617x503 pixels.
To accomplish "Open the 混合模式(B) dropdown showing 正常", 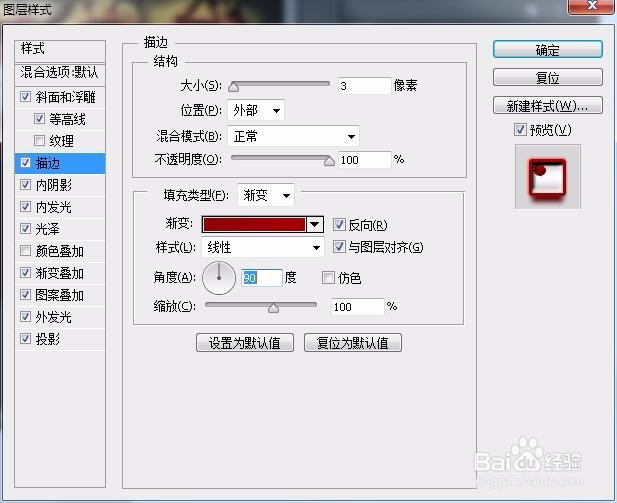I will coord(294,136).
